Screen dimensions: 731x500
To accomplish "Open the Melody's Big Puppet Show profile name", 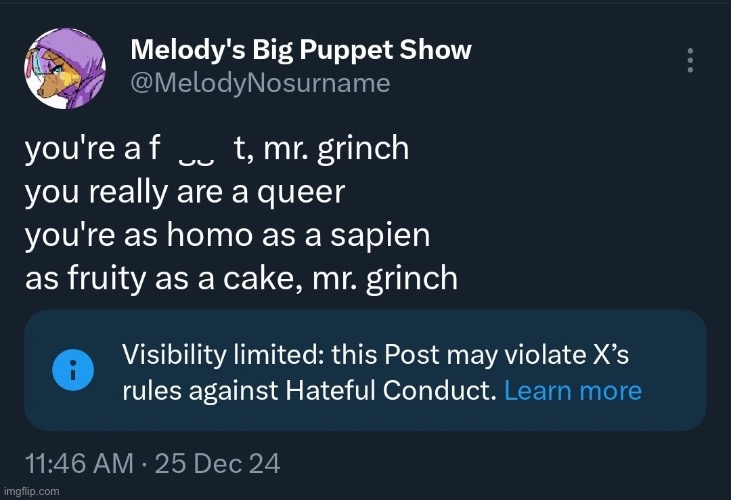I will [x=301, y=50].
